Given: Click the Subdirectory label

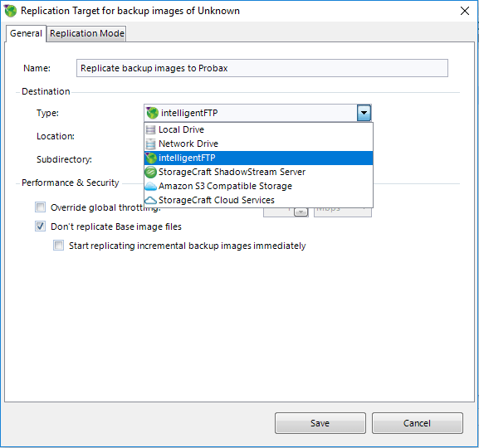Looking at the screenshot, I should pos(64,159).
